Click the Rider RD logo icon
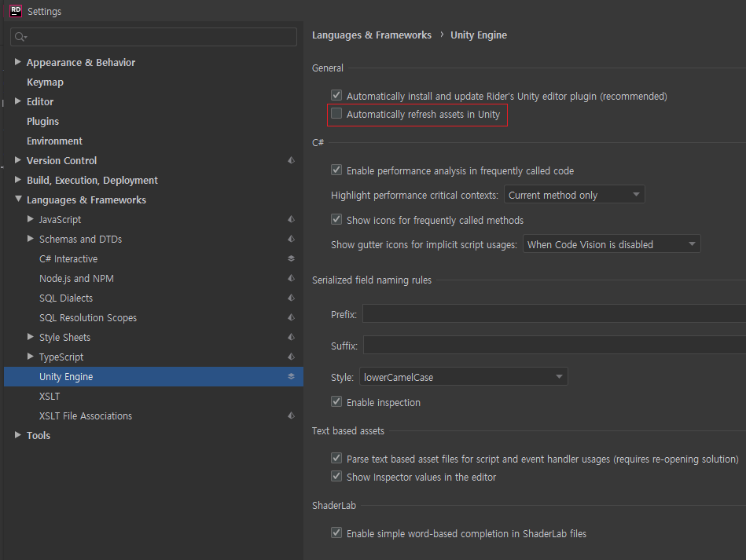 coord(16,11)
